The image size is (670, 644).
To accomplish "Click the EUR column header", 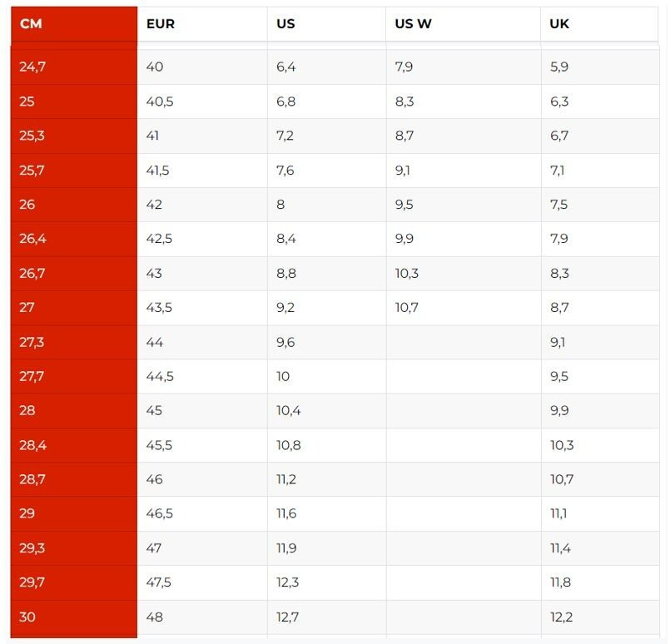I will (160, 23).
